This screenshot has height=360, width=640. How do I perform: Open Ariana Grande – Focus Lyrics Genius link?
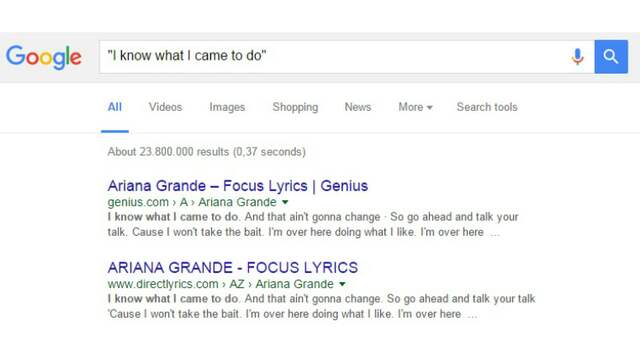point(238,186)
